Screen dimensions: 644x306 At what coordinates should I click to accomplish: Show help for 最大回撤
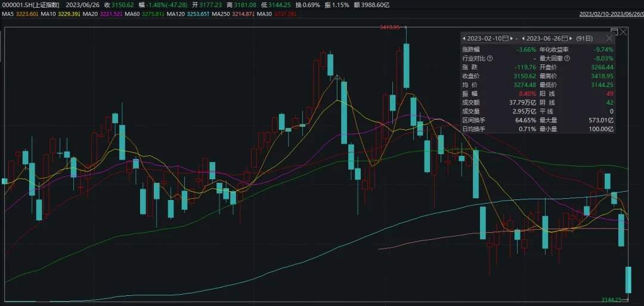566,58
